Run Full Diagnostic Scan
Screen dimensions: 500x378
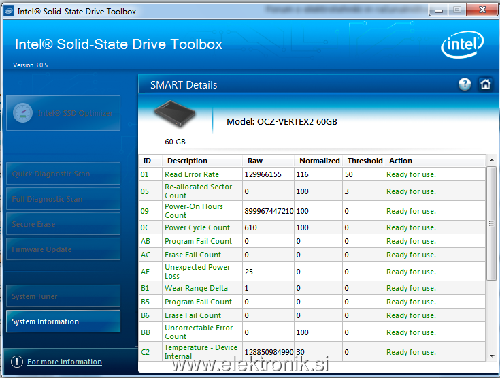[x=63, y=199]
